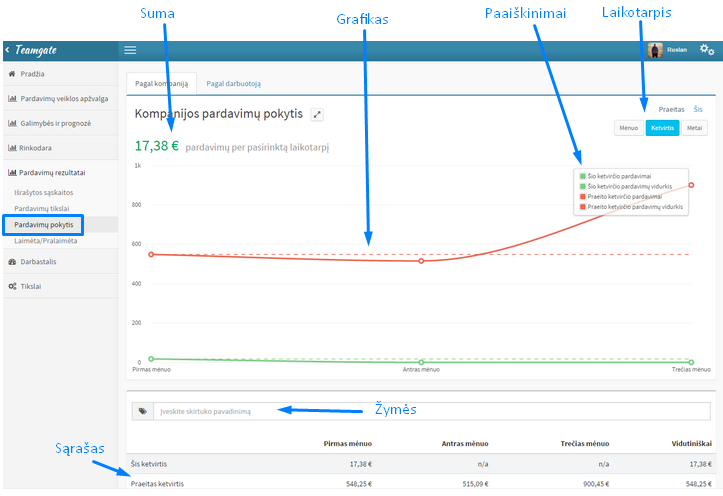The width and height of the screenshot is (723, 496).
Task: Open Pardavimų veiklos apžvalga section
Action: pos(60,99)
